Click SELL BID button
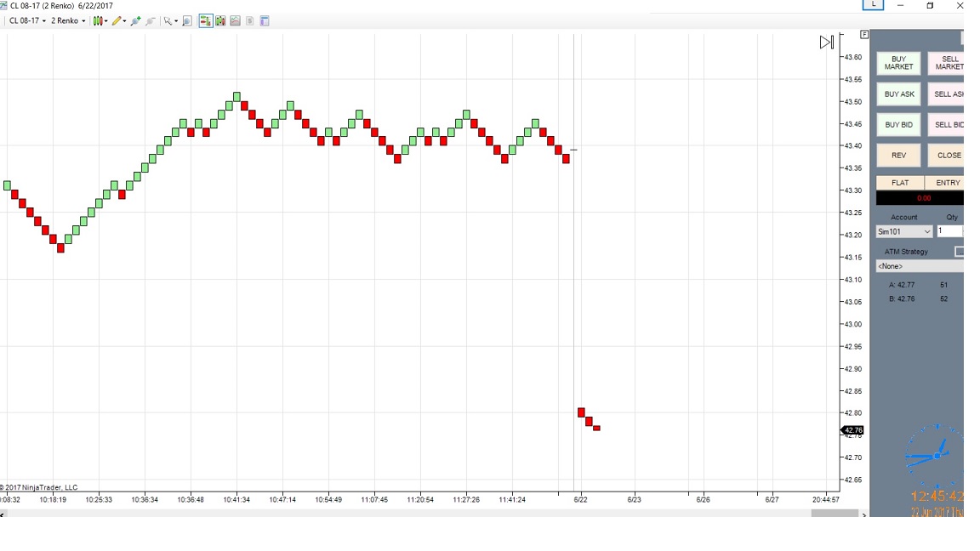 (x=946, y=124)
